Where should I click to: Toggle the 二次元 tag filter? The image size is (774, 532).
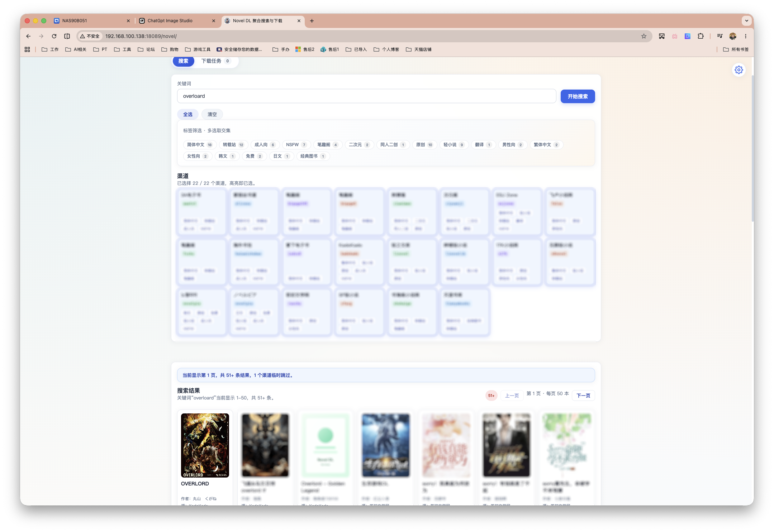tap(359, 145)
